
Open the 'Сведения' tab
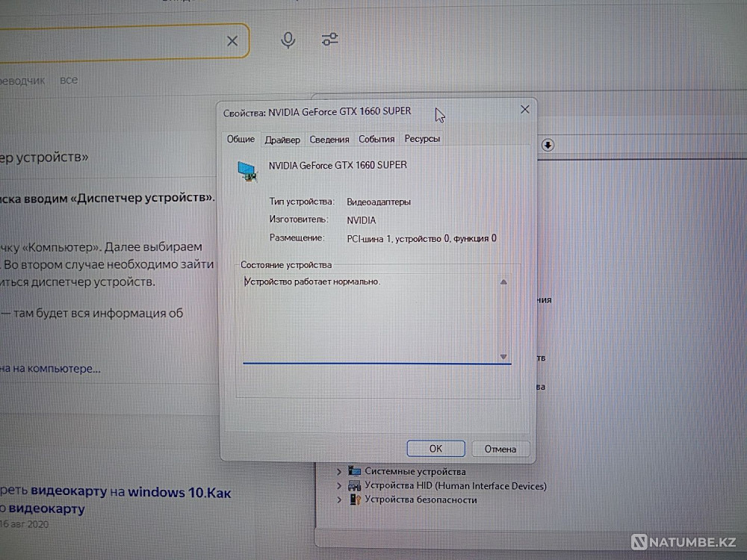(x=329, y=140)
